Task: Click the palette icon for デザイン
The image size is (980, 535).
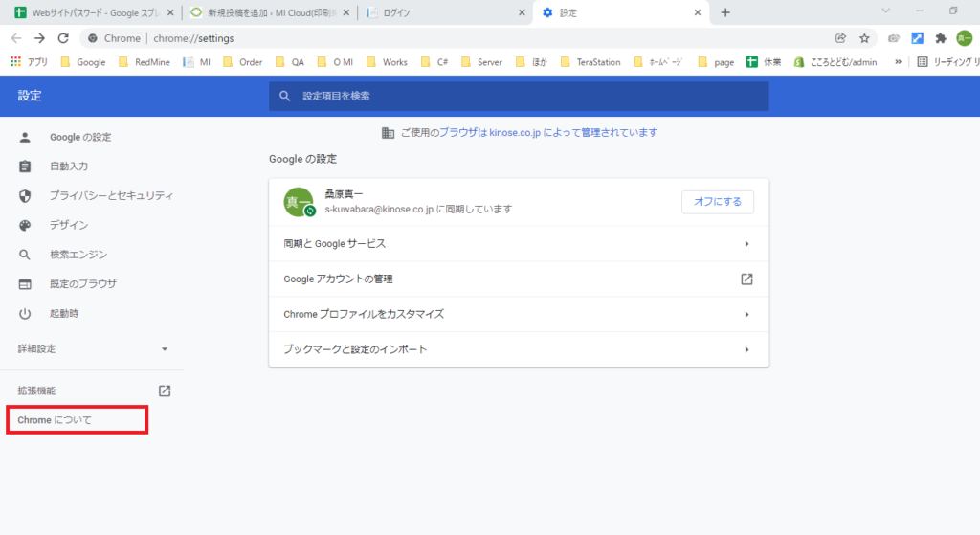Action: coord(24,225)
